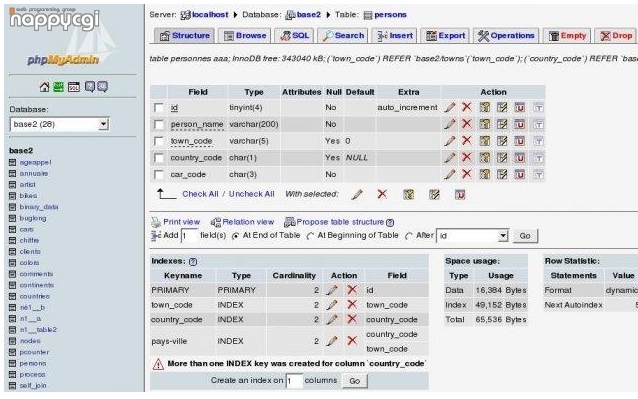This screenshot has width=638, height=399.
Task: Edit the id field with the pencil icon
Action: pyautogui.click(x=450, y=107)
